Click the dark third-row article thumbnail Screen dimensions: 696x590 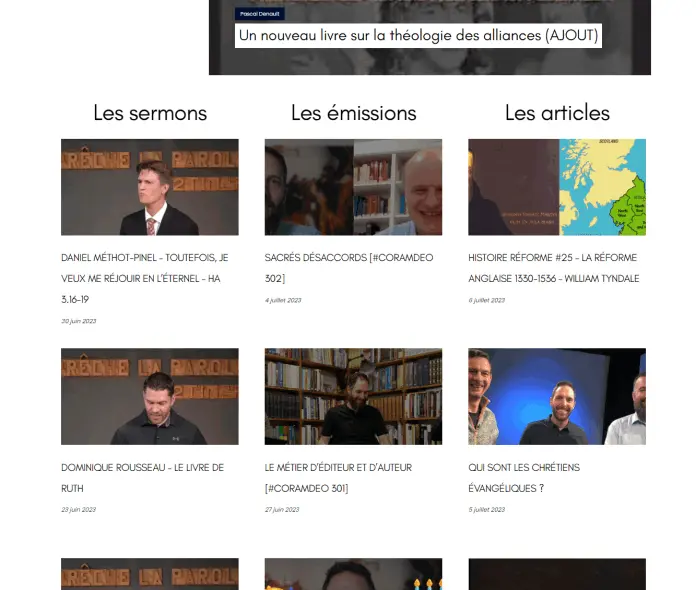(x=557, y=574)
